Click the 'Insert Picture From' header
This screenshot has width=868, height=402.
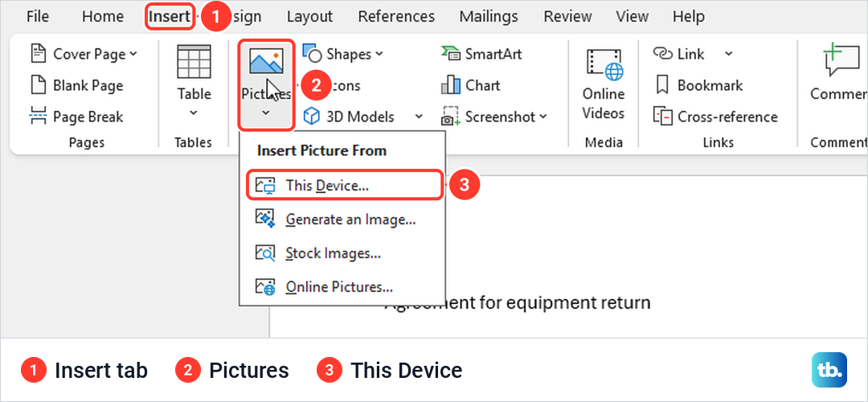pyautogui.click(x=322, y=150)
